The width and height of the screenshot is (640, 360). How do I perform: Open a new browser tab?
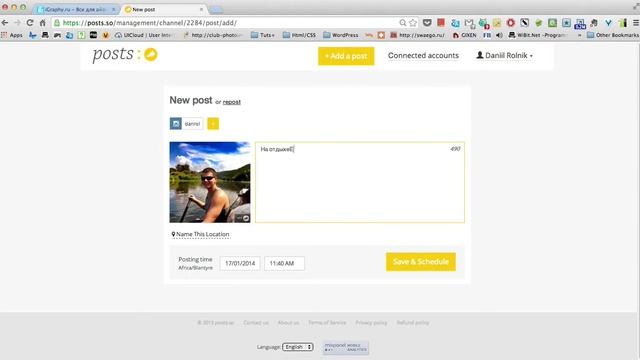(216, 9)
